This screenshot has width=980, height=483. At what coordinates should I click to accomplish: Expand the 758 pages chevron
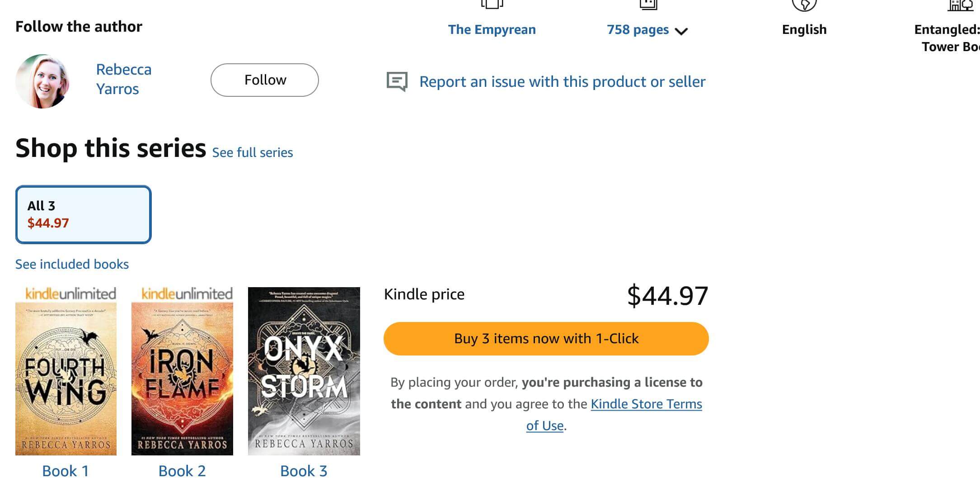point(681,31)
